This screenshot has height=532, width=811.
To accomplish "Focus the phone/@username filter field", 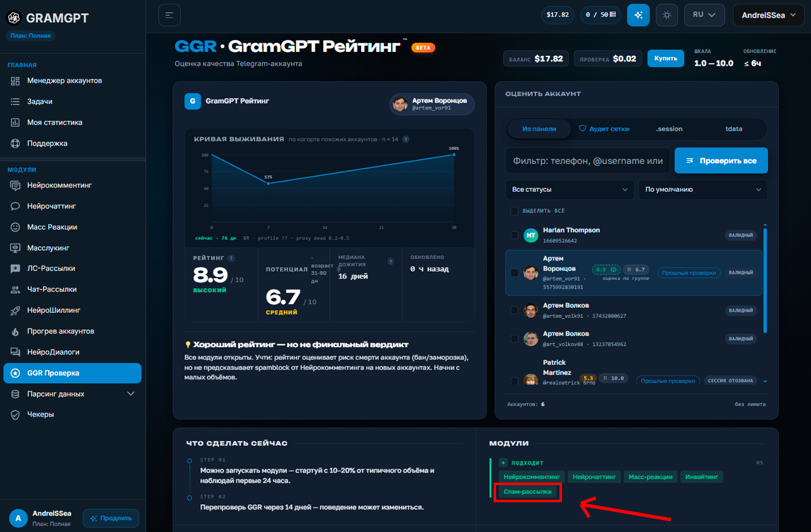I will click(x=588, y=161).
